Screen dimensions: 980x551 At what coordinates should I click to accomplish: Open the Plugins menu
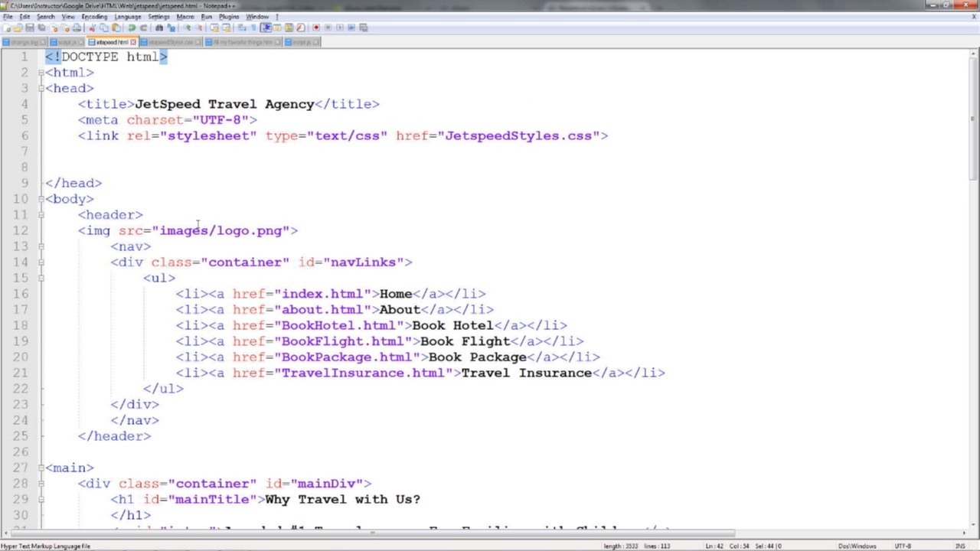pyautogui.click(x=229, y=16)
